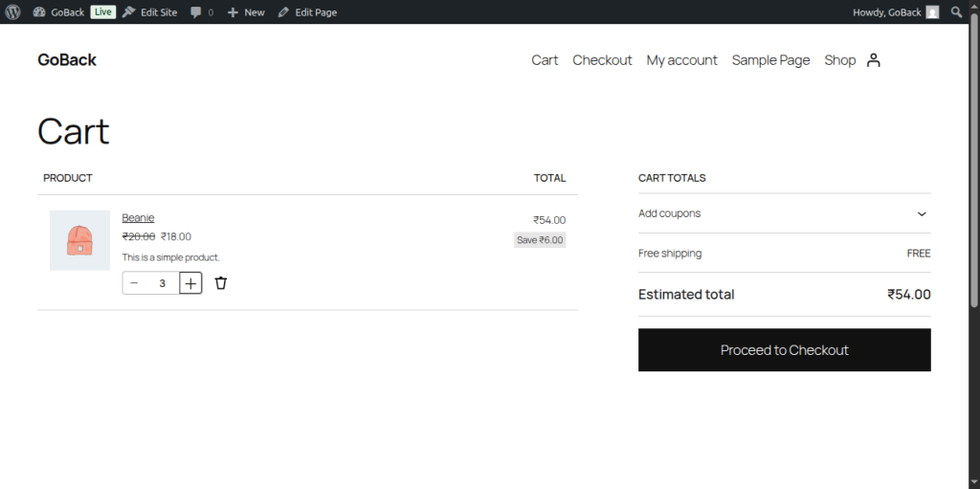Click the page vertical scrollbar
This screenshot has height=489, width=980.
[973, 160]
